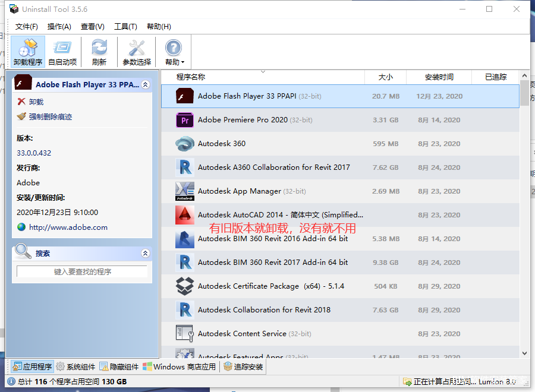535x392 pixels.
Task: Switch to Windows 商店应用 tab
Action: click(x=179, y=367)
